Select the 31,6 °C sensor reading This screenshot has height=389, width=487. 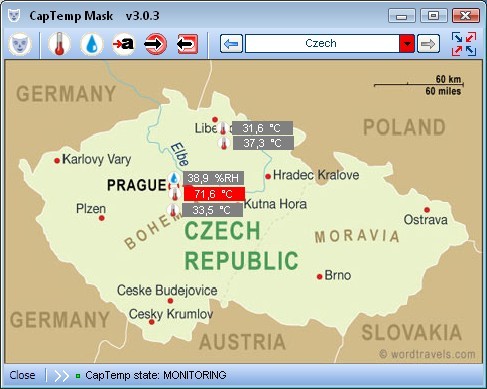pyautogui.click(x=262, y=128)
